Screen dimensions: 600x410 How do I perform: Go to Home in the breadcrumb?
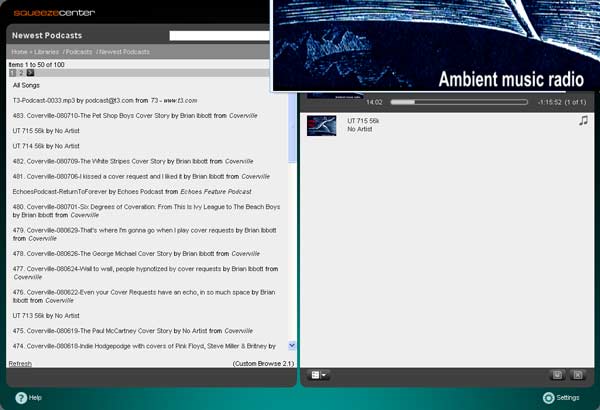pyautogui.click(x=19, y=51)
